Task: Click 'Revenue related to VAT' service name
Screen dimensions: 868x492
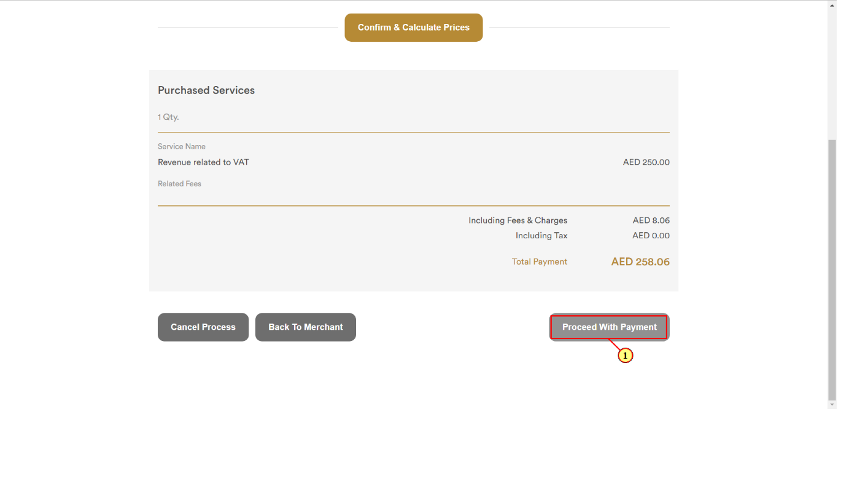Action: [203, 162]
